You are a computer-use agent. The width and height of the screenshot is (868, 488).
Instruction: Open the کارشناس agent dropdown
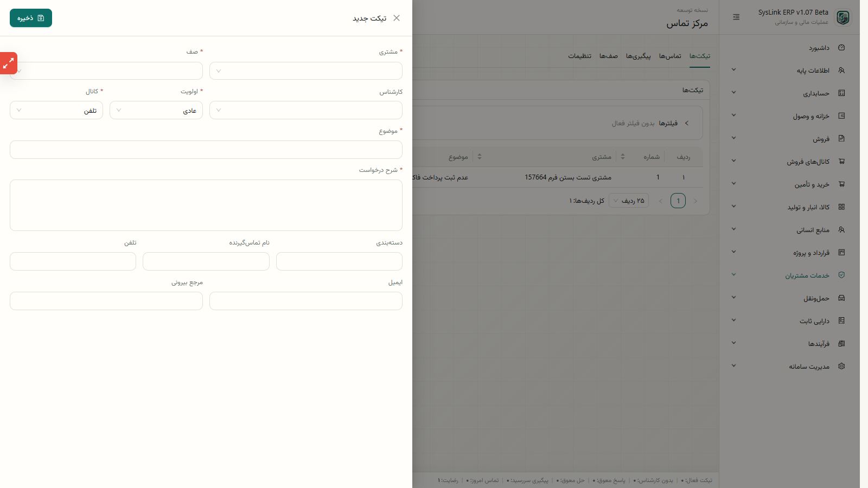click(306, 110)
